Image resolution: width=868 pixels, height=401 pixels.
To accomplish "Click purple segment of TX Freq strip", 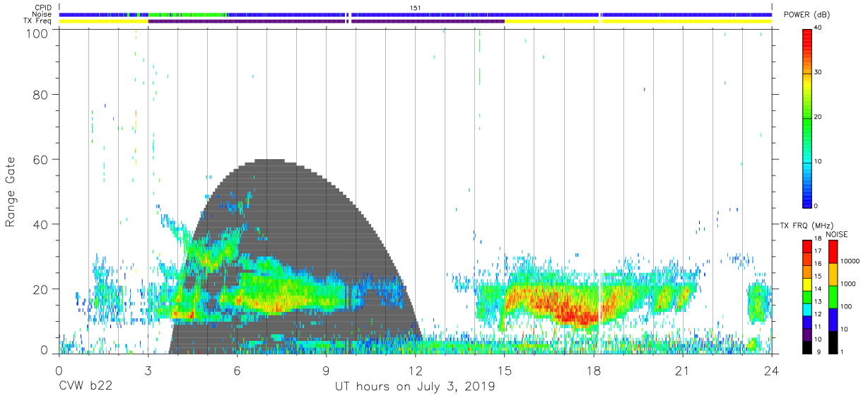I will tap(325, 21).
